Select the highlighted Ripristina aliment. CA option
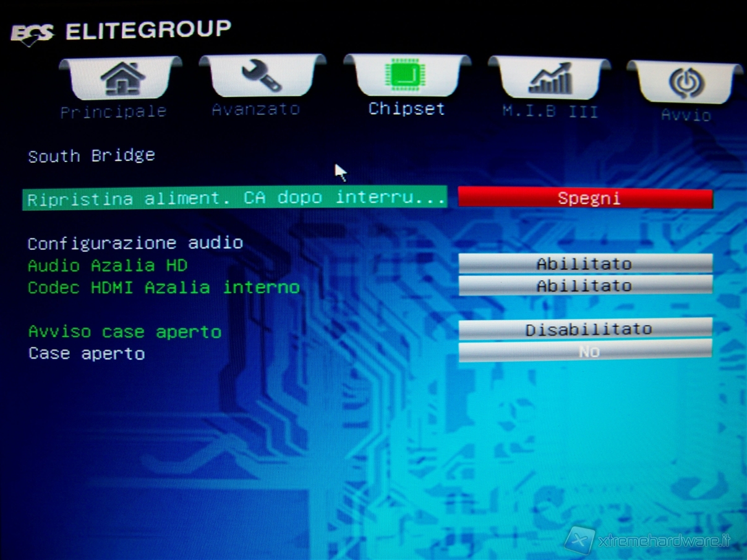Viewport: 747px width, 560px height. (235, 199)
